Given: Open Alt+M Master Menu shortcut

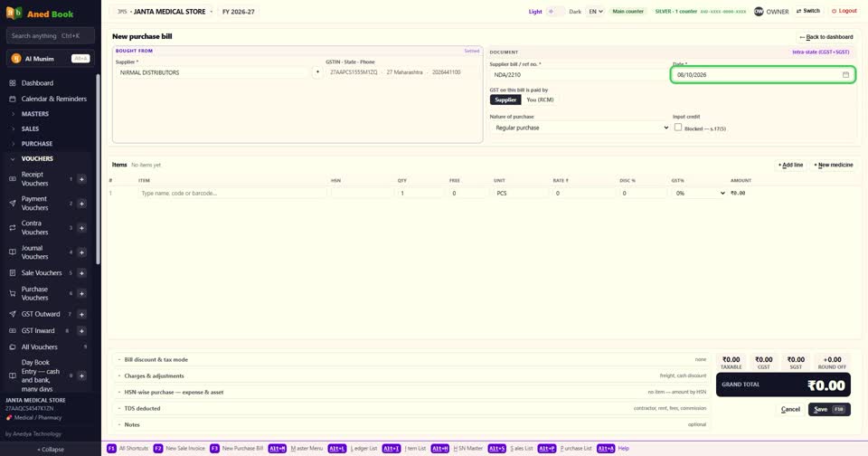Looking at the screenshot, I should pyautogui.click(x=295, y=448).
